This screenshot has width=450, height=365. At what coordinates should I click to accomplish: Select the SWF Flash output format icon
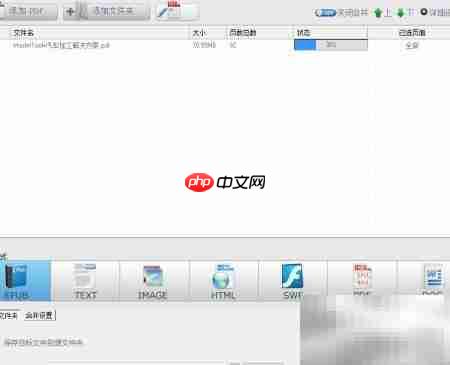[292, 281]
